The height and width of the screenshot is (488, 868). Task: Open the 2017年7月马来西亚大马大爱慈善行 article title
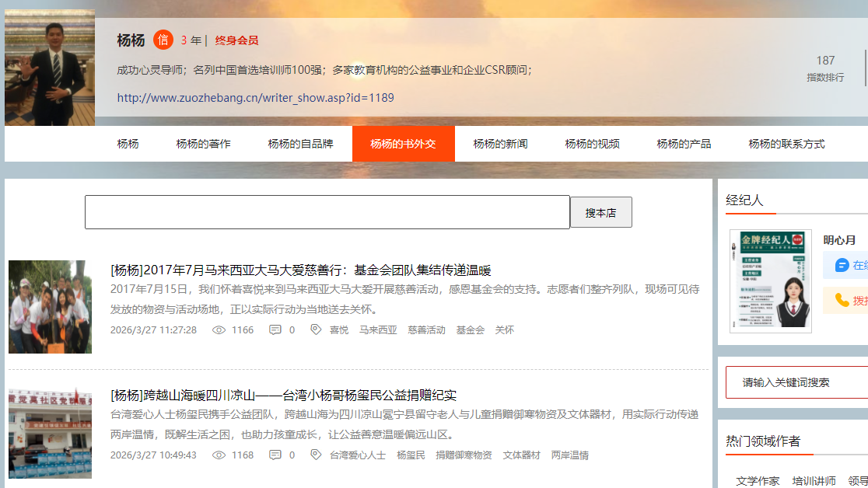301,270
